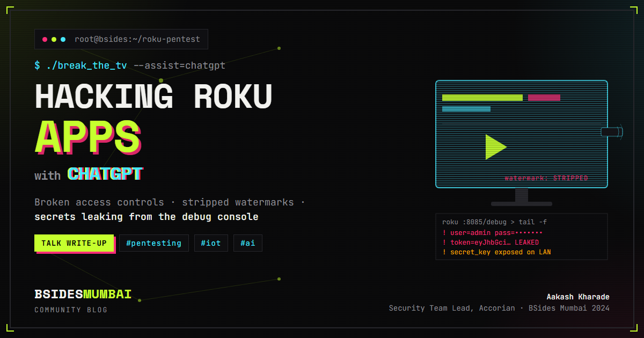
Task: Select the #pentesting tag
Action: click(154, 243)
